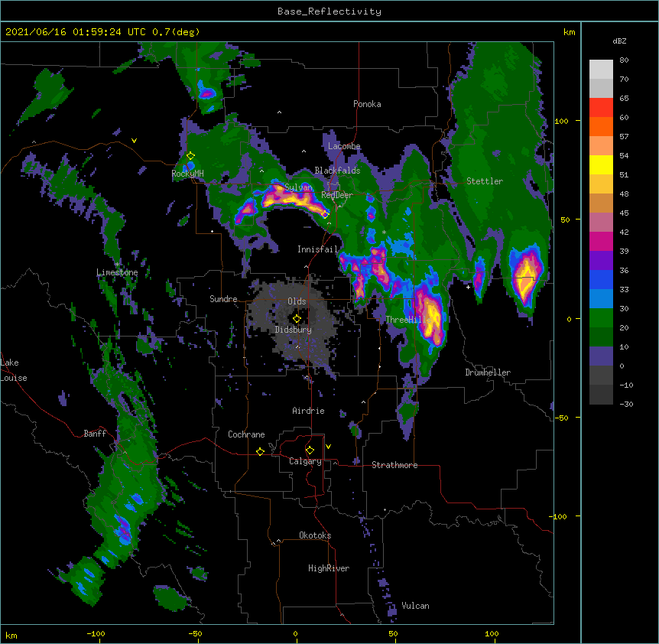Choose the dark blue 33–36 dBZ legend swatch

(601, 279)
